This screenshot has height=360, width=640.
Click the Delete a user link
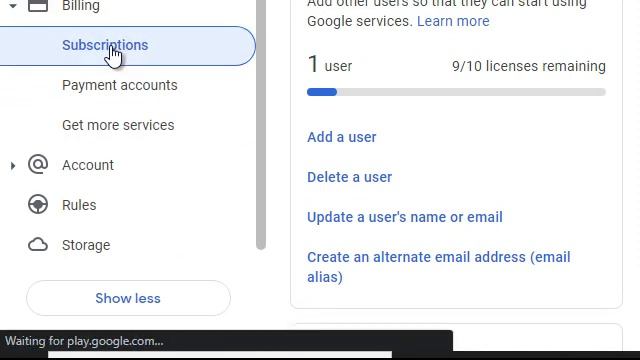click(x=349, y=177)
